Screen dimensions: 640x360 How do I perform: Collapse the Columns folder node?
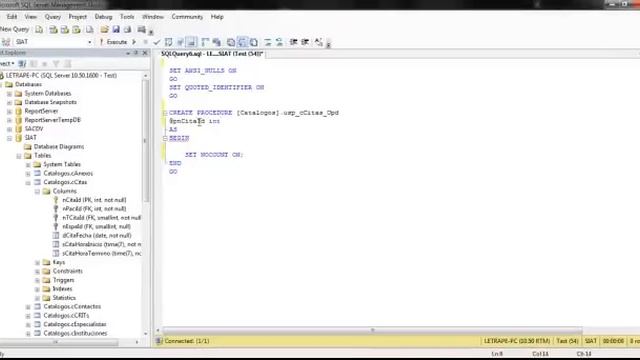[x=38, y=191]
